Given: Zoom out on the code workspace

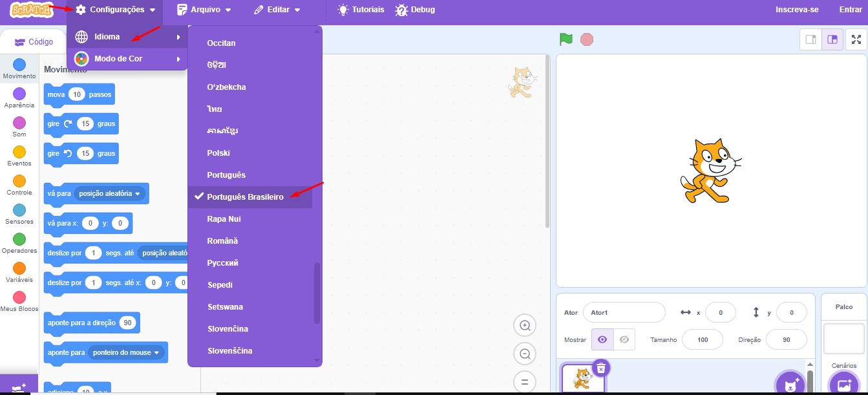Looking at the screenshot, I should pyautogui.click(x=525, y=354).
